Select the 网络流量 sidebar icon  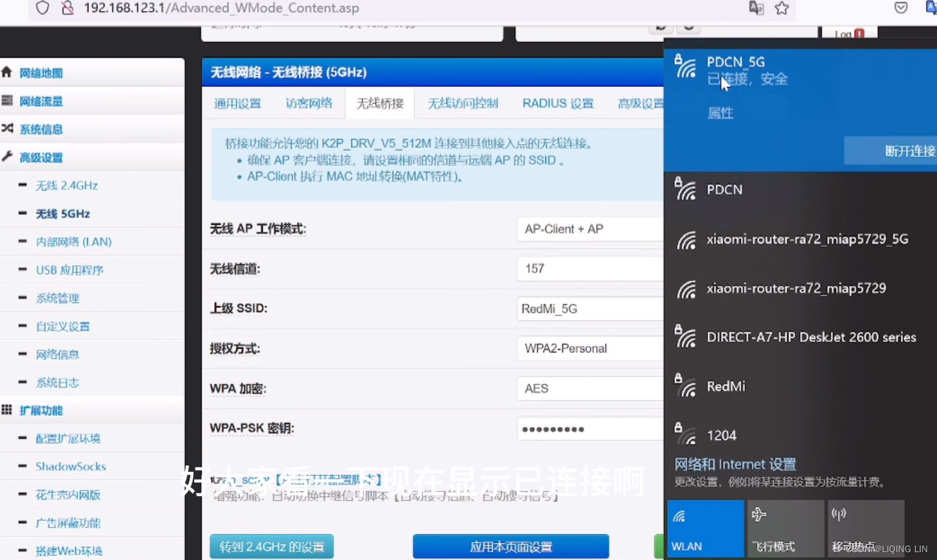(x=8, y=101)
